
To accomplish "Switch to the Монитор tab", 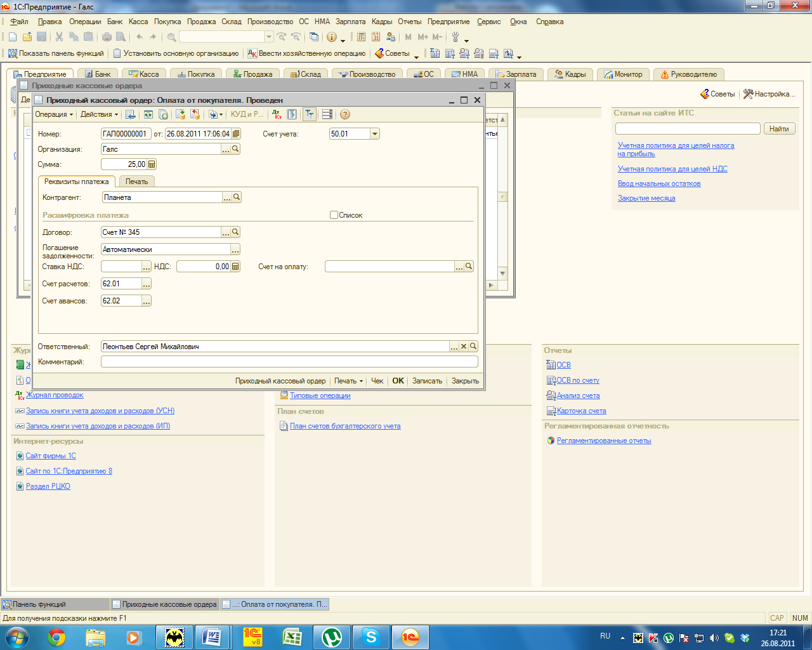I will click(x=623, y=74).
